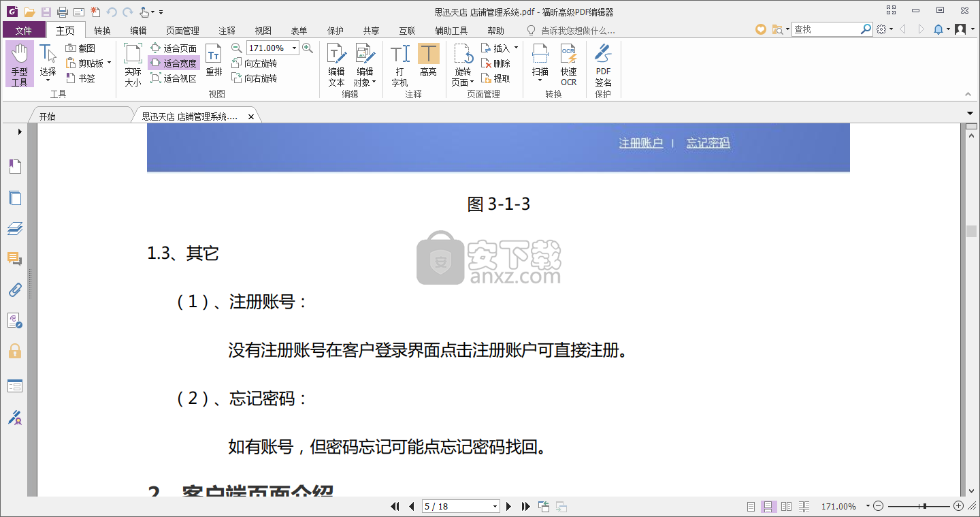Open the File (文件) menu
This screenshot has height=517, width=980.
(24, 30)
